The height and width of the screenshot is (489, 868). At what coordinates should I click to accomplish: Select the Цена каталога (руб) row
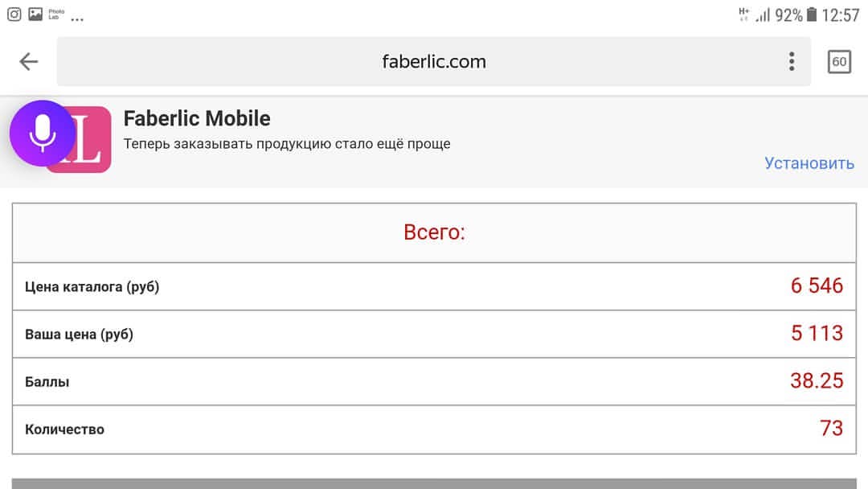[435, 286]
